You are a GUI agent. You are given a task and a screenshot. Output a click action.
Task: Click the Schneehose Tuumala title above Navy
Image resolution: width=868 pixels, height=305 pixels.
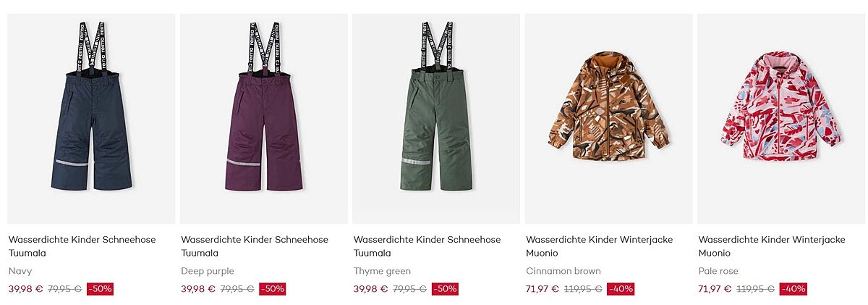pyautogui.click(x=82, y=246)
